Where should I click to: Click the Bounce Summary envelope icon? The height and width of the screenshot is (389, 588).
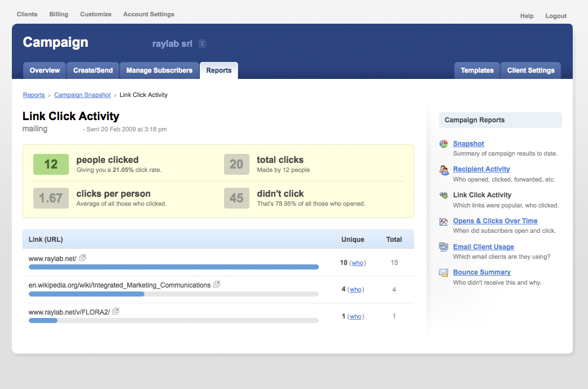coord(444,273)
